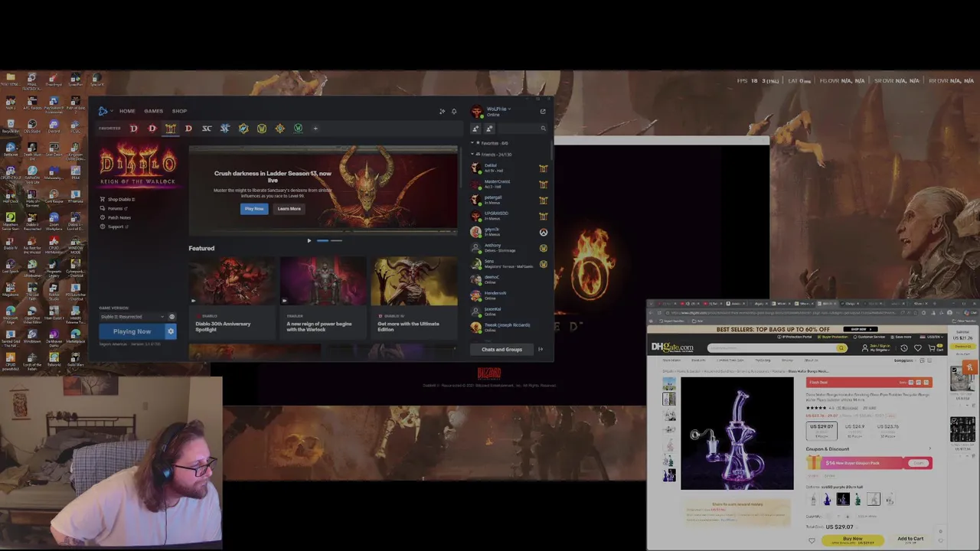Click the Diablo II icon next to MasterCrassi
The width and height of the screenshot is (980, 551).
[x=543, y=184]
